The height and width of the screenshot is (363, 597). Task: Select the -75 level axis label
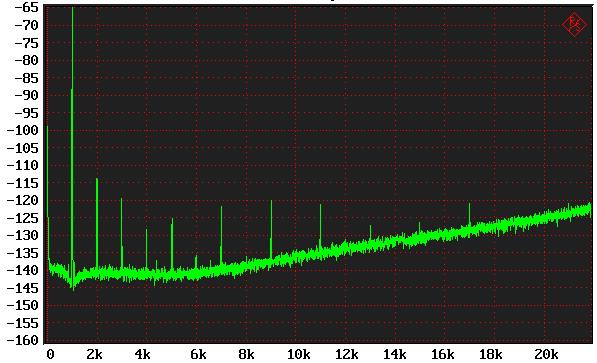tap(26, 43)
